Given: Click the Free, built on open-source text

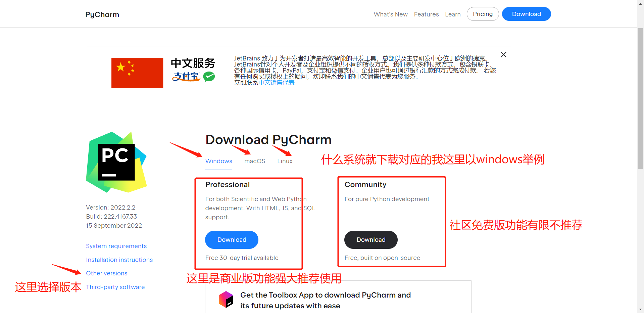Looking at the screenshot, I should point(382,258).
